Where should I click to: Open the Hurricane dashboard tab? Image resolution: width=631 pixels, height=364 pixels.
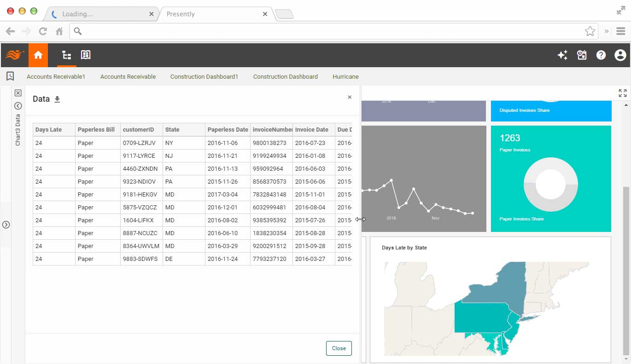(x=345, y=77)
